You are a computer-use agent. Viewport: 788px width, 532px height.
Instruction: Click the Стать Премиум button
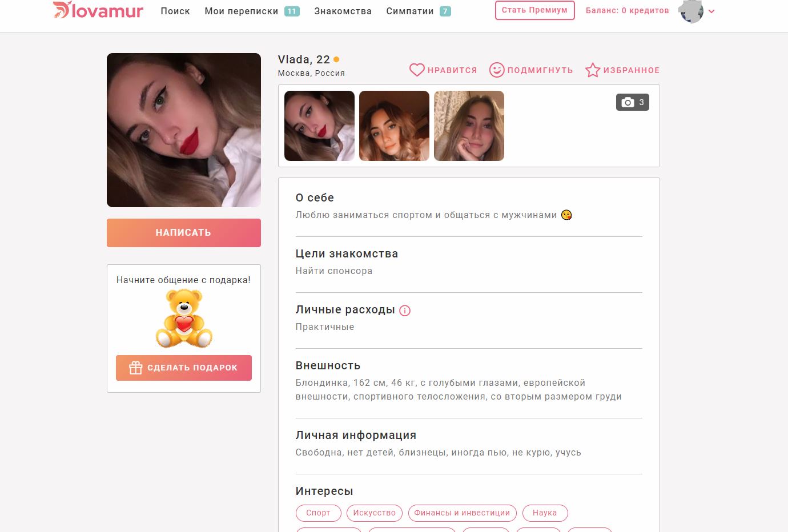(x=534, y=10)
